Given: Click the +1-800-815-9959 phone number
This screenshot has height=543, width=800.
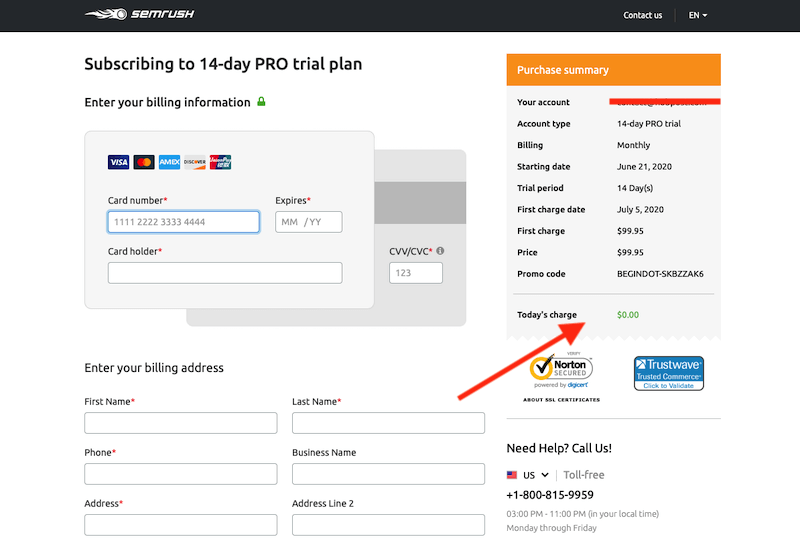Looking at the screenshot, I should [x=550, y=495].
